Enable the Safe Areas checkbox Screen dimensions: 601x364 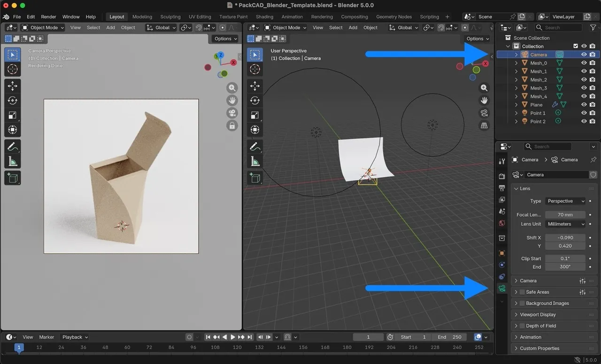(522, 292)
